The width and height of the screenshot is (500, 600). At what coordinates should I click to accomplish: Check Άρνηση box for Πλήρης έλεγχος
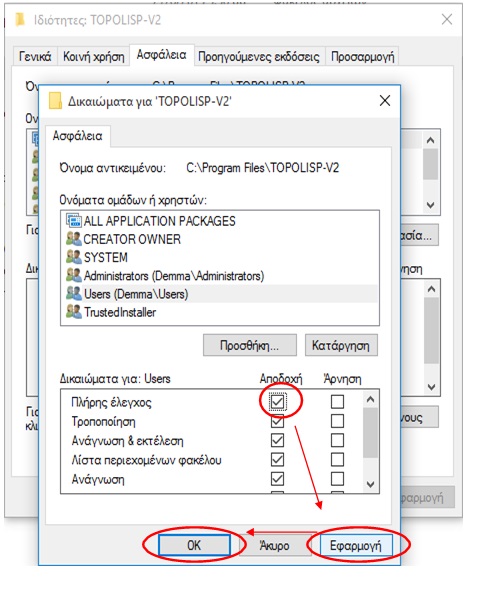coord(337,402)
